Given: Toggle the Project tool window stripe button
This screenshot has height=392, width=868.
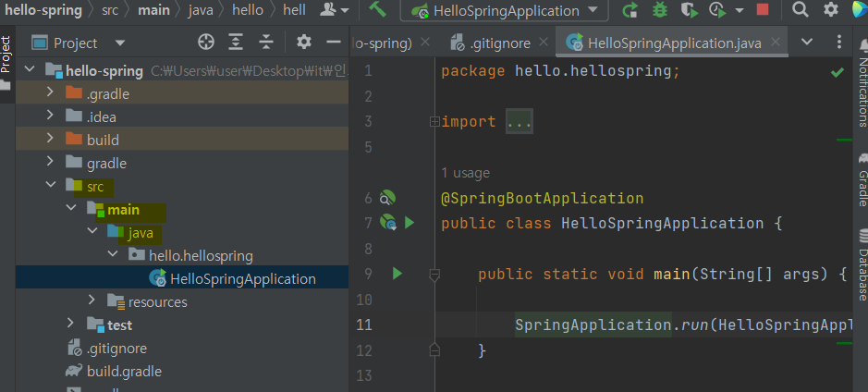Looking at the screenshot, I should [x=6, y=62].
